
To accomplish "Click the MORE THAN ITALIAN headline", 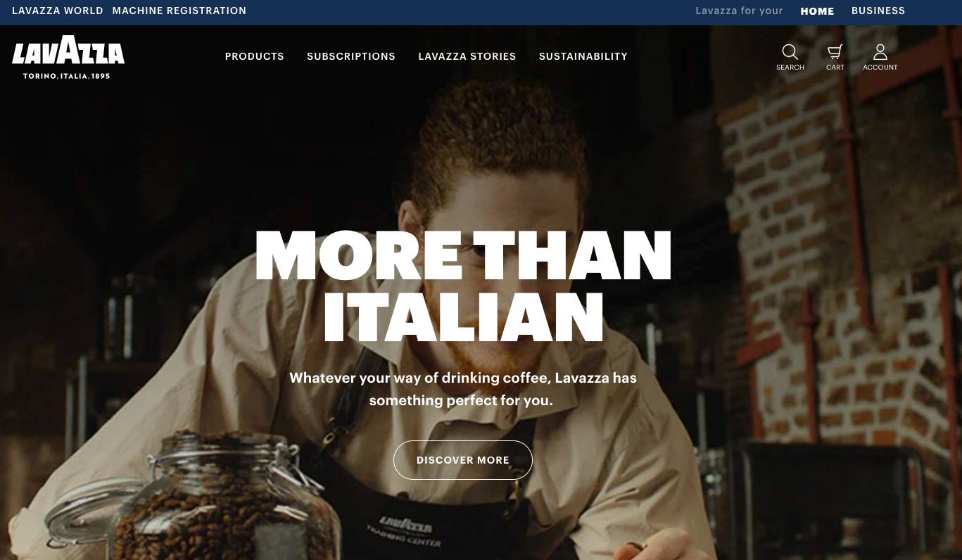I will click(x=463, y=285).
